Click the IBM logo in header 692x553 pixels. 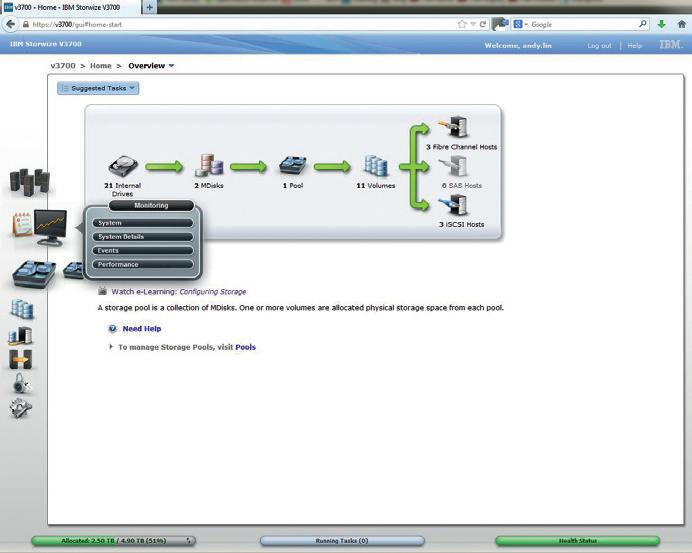click(x=671, y=45)
